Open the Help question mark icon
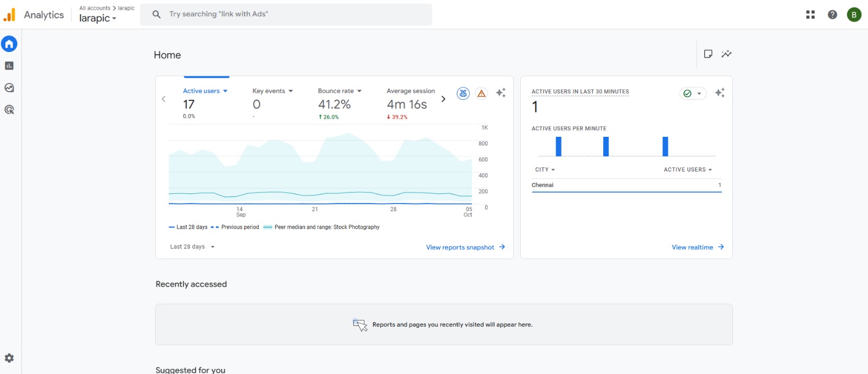The height and width of the screenshot is (374, 868). pyautogui.click(x=832, y=15)
